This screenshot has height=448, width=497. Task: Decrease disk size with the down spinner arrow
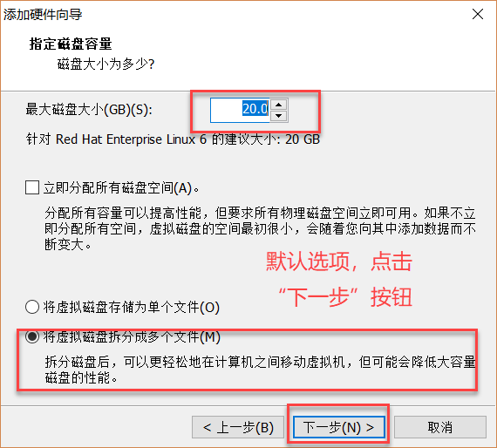[279, 116]
